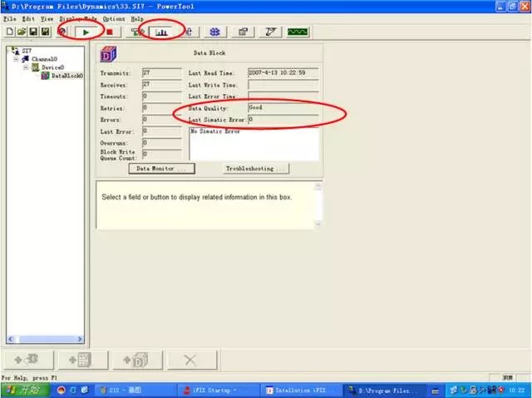532x398 pixels.
Task: Open the File menu
Action: coord(9,18)
